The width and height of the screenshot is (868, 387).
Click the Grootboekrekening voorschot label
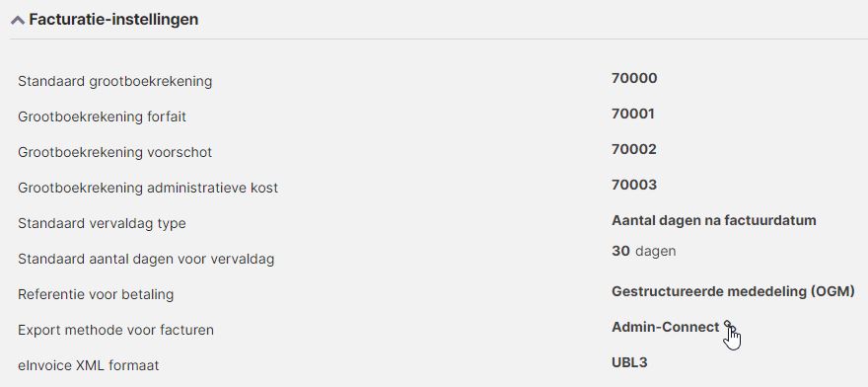pyautogui.click(x=115, y=152)
